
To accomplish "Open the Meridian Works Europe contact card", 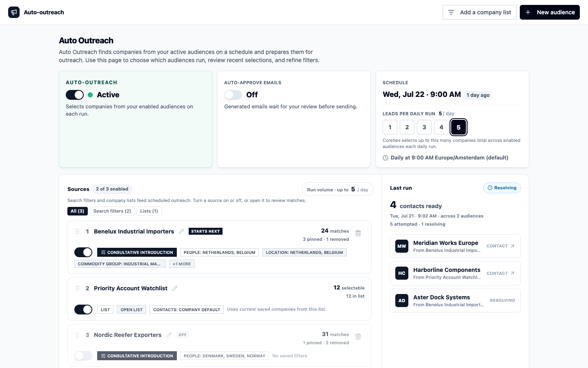I will pos(455,246).
